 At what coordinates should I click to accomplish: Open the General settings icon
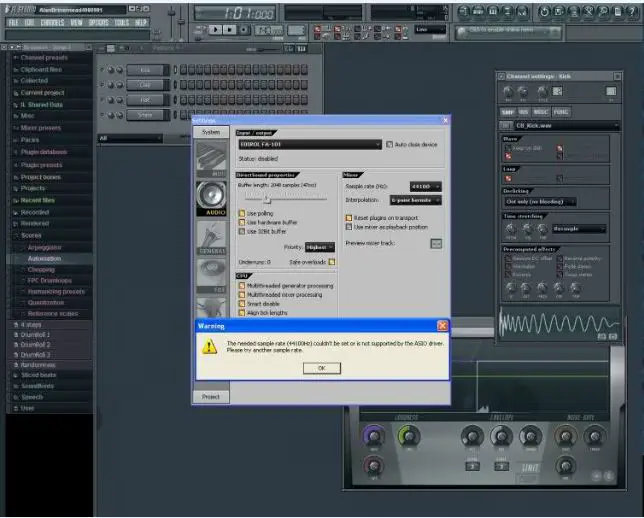[211, 236]
